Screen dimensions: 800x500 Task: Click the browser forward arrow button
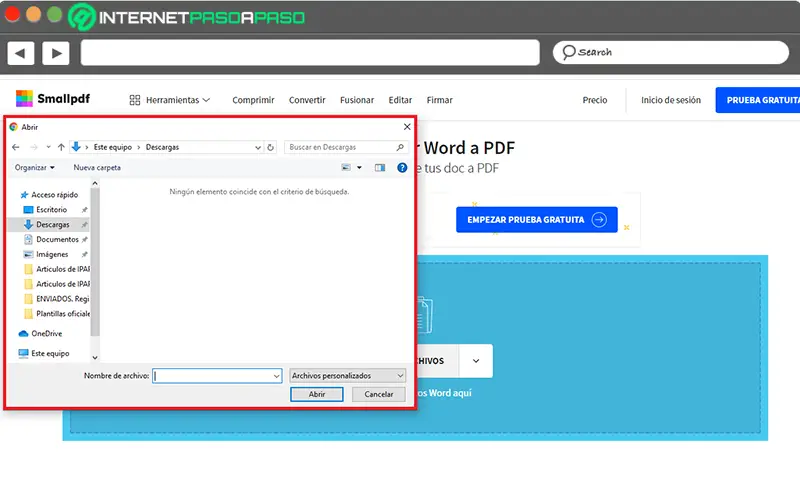pos(56,53)
